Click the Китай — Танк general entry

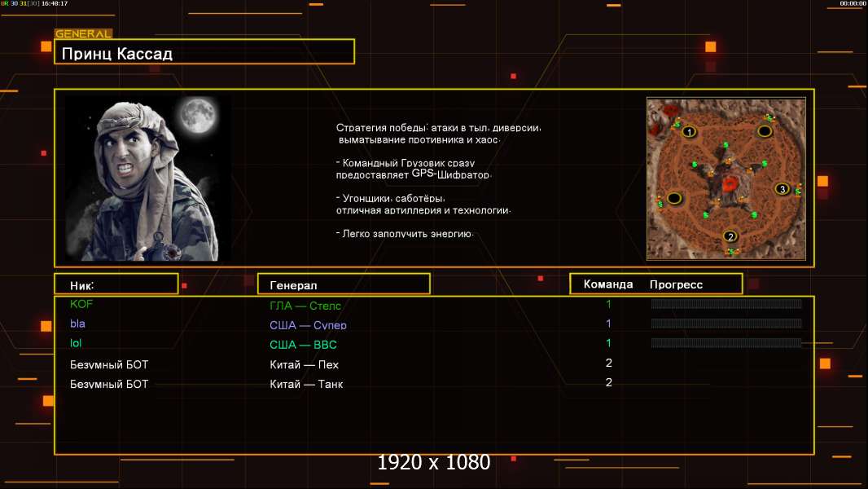306,384
